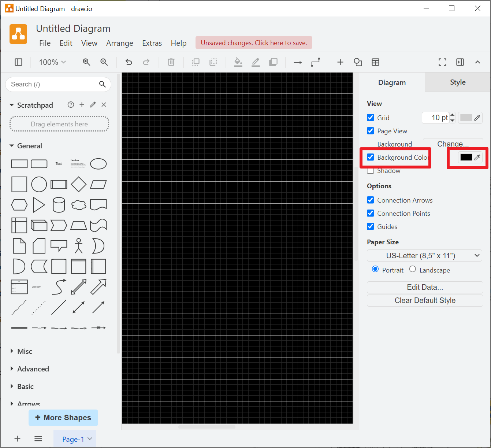Toggle the Guides checkbox
The width and height of the screenshot is (491, 448).
(371, 226)
